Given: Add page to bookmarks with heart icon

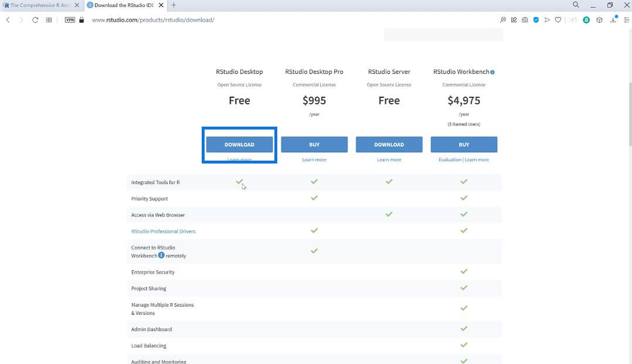Looking at the screenshot, I should coord(558,20).
